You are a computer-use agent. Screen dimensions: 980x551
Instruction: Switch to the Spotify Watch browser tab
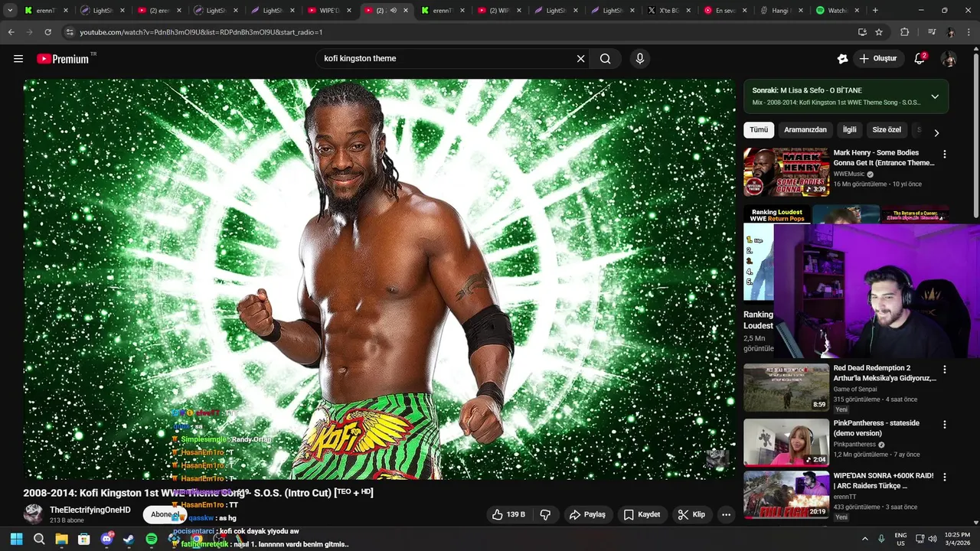838,11
